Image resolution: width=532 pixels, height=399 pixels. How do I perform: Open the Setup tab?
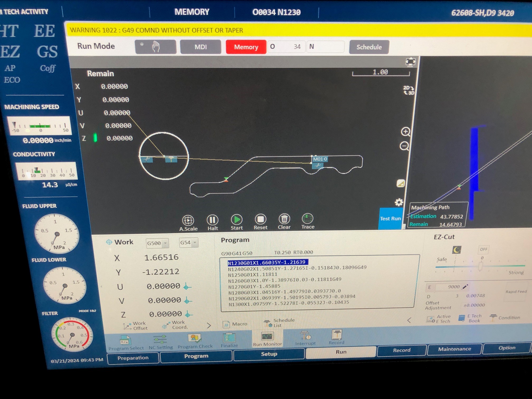click(269, 354)
